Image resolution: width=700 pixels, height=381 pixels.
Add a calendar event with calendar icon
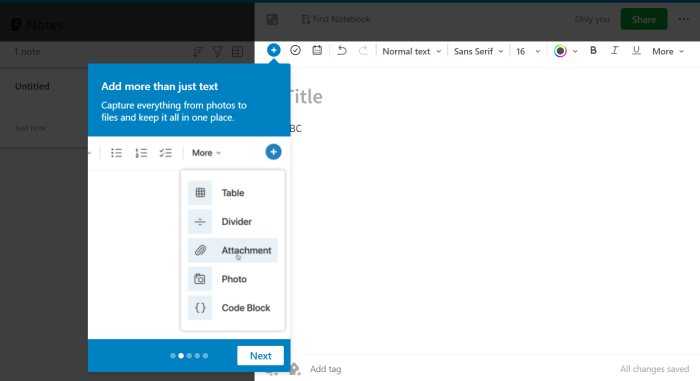[317, 50]
